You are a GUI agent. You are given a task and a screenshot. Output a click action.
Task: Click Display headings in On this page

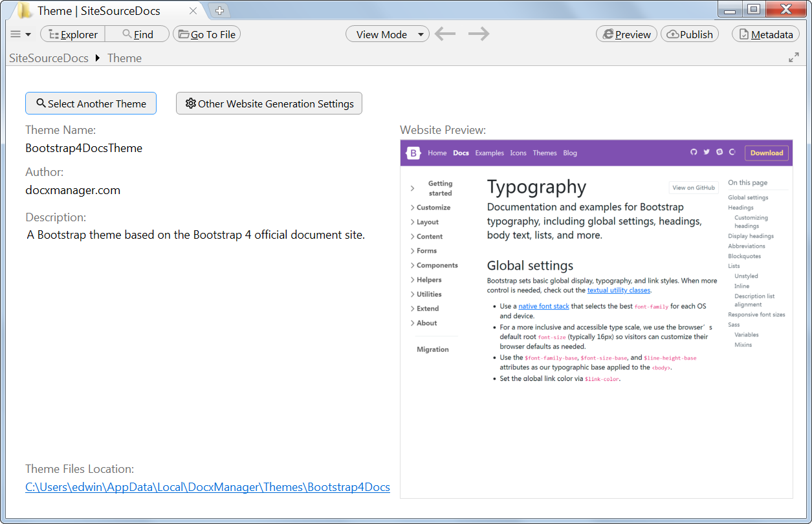(751, 236)
